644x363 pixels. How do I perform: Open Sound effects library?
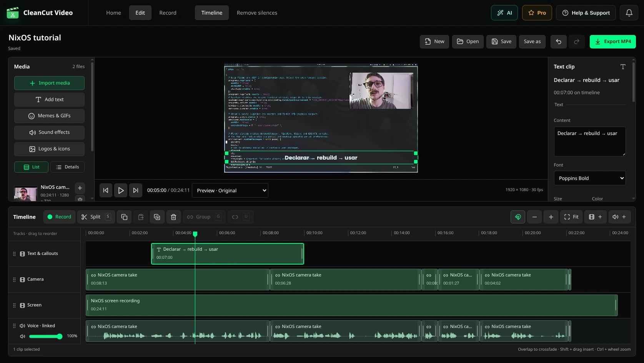[x=49, y=132]
